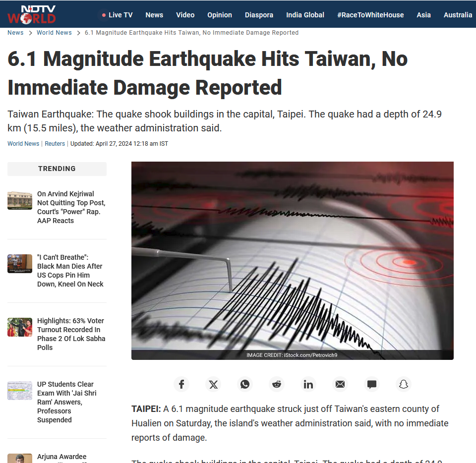Open the Opinion section
Image resolution: width=476 pixels, height=463 pixels.
tap(220, 15)
